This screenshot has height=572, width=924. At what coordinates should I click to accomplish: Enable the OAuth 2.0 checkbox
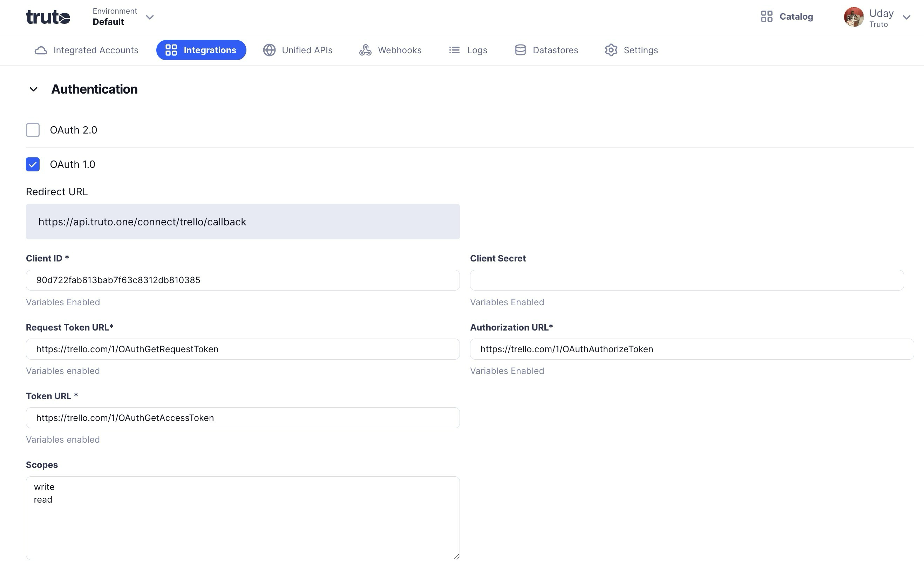coord(33,130)
